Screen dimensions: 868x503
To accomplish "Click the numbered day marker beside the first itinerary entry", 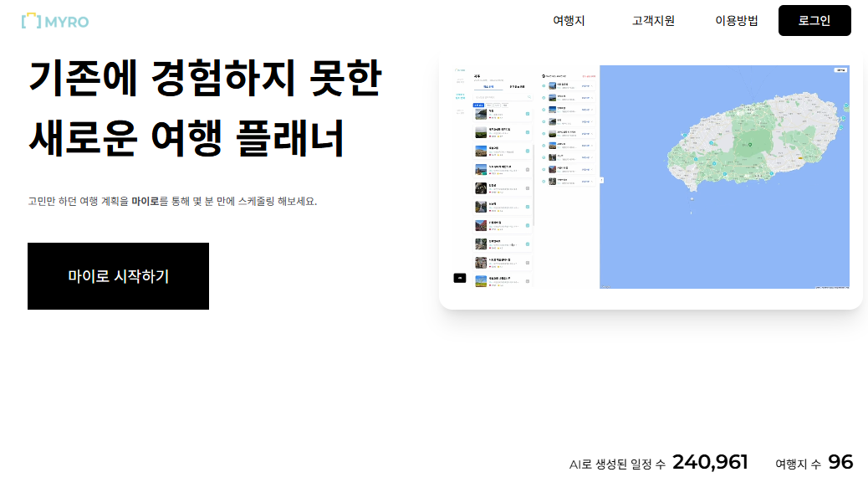I will point(544,85).
